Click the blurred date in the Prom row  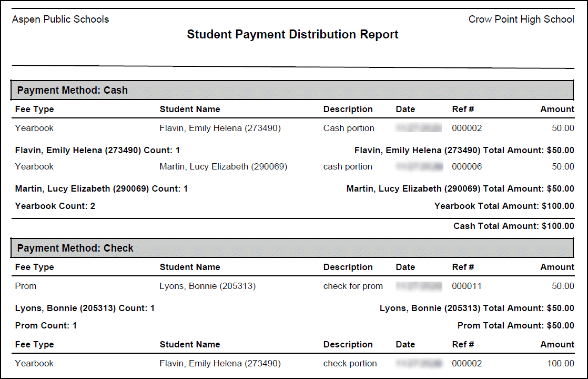coord(419,286)
